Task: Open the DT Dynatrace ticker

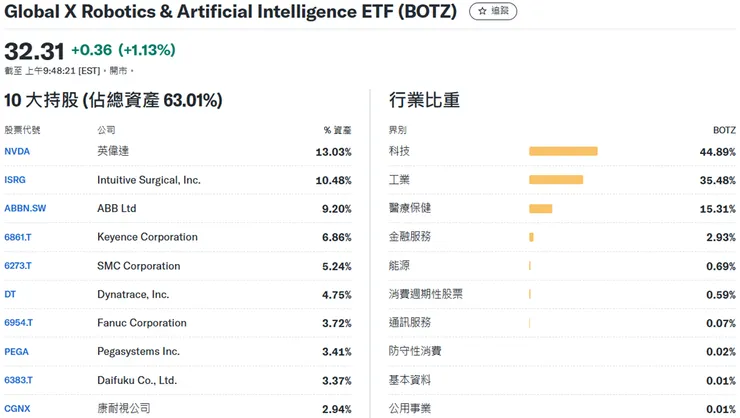Action: coord(10,295)
